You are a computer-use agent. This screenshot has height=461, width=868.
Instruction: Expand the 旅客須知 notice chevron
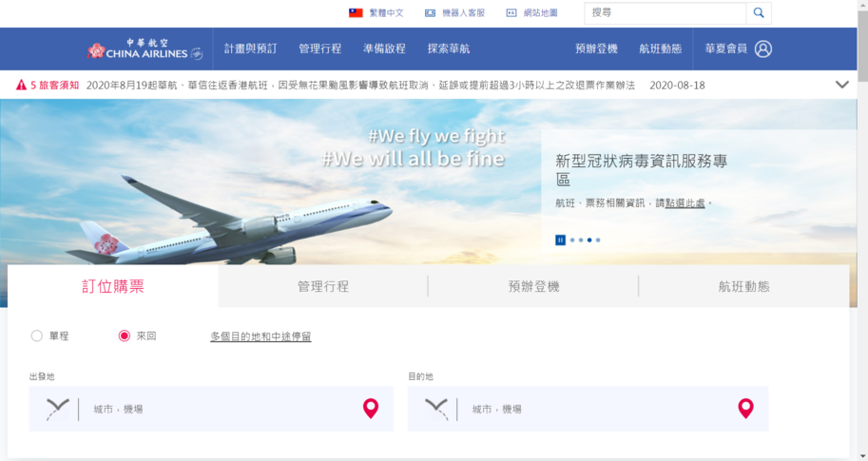pos(842,85)
